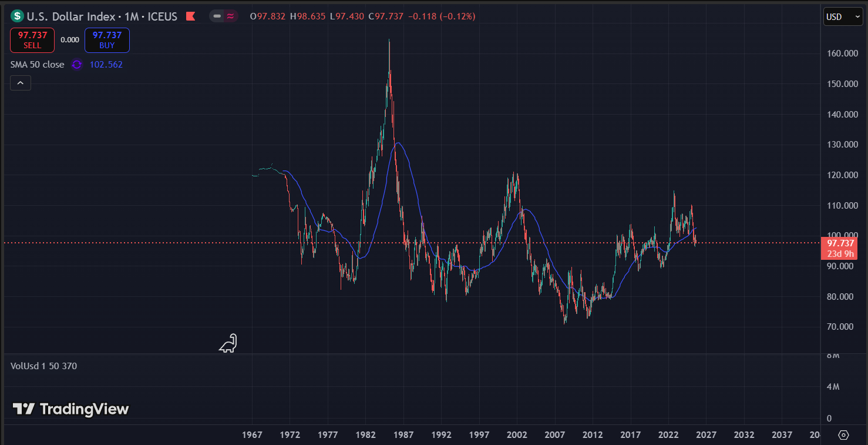The width and height of the screenshot is (868, 445).
Task: Click the pink wavy-lines data indicator
Action: click(231, 16)
